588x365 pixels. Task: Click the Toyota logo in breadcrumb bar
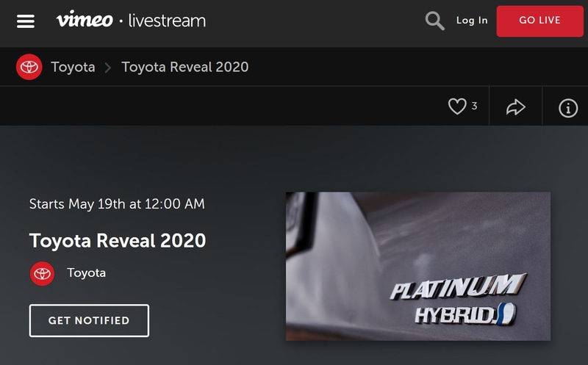[x=29, y=67]
